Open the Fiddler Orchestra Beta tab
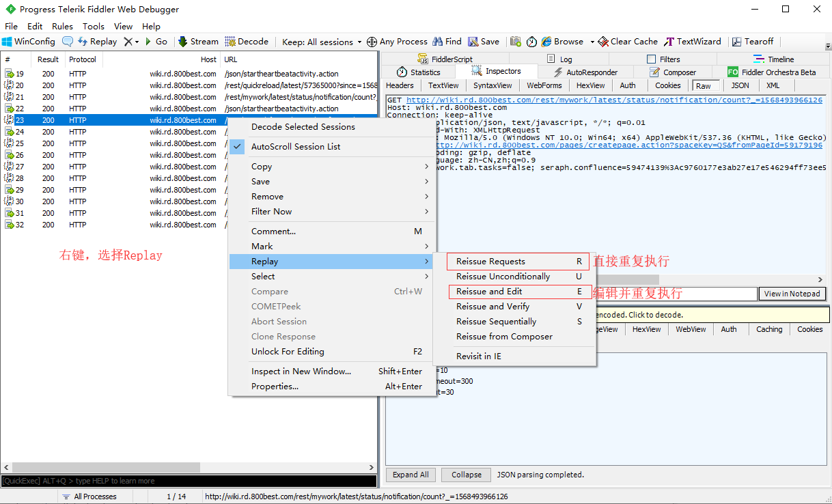The image size is (832, 504). (772, 72)
